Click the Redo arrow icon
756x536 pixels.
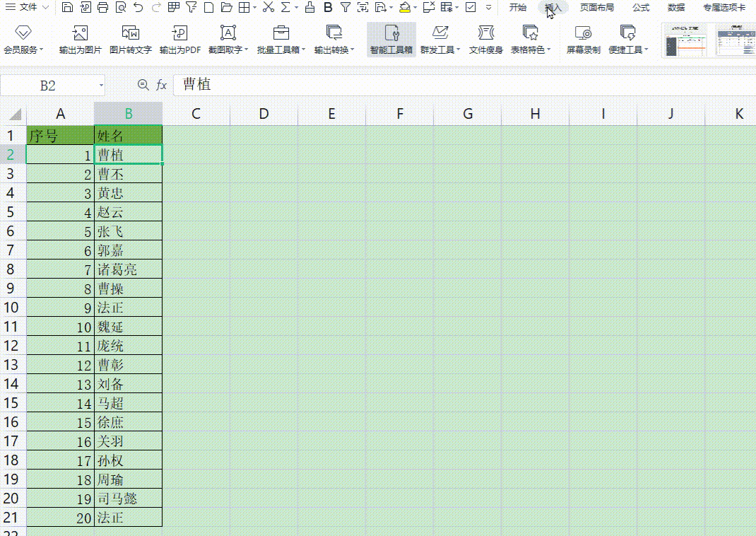point(155,7)
